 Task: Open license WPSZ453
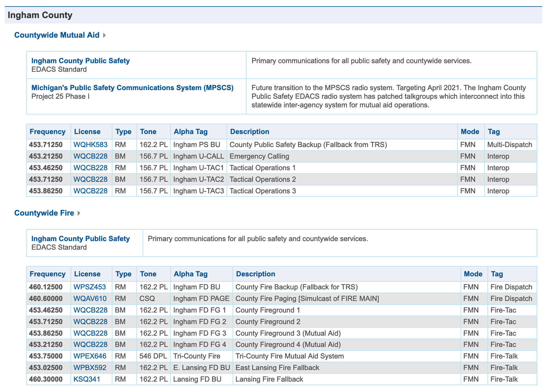90,287
